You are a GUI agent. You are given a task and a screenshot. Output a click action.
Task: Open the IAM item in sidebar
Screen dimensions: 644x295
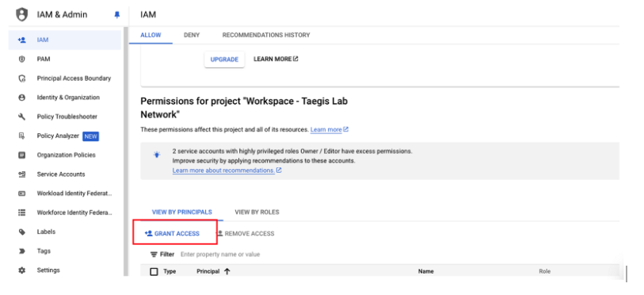(x=65, y=40)
